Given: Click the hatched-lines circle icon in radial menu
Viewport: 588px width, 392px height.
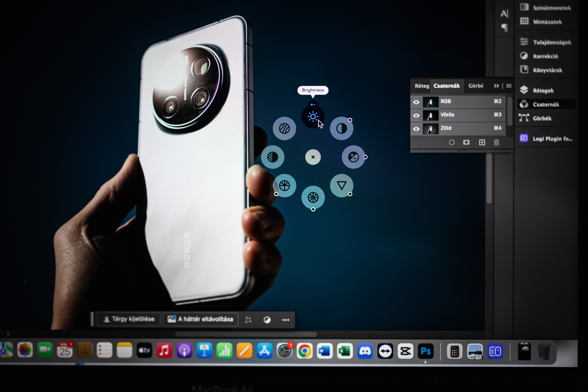Looking at the screenshot, I should (x=284, y=128).
